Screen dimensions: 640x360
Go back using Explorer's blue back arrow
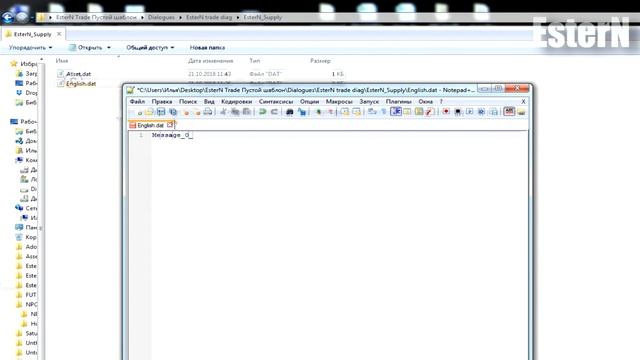pos(7,17)
